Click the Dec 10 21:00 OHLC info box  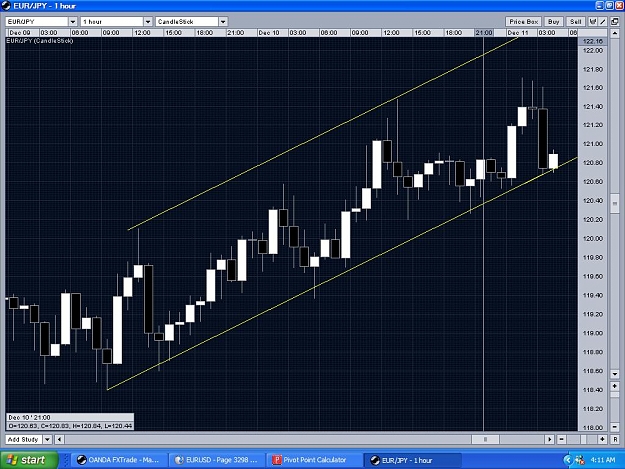coord(70,422)
